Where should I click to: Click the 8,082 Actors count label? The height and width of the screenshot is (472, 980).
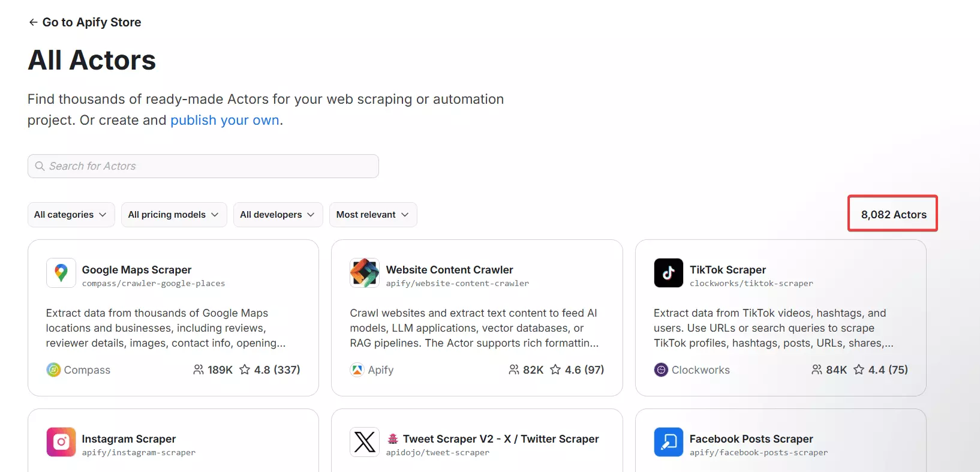[893, 215]
